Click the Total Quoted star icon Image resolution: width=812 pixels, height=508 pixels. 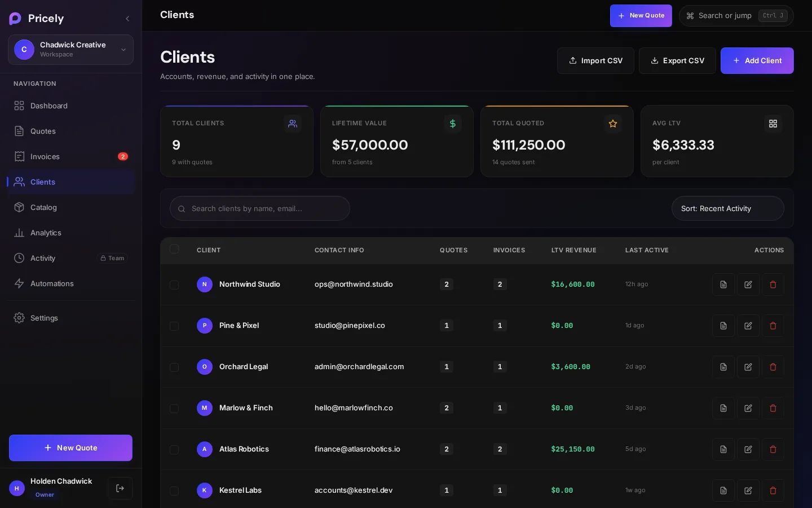[613, 124]
